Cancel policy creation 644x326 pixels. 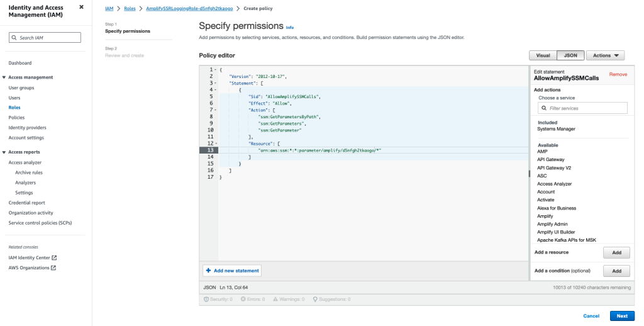tap(591, 316)
